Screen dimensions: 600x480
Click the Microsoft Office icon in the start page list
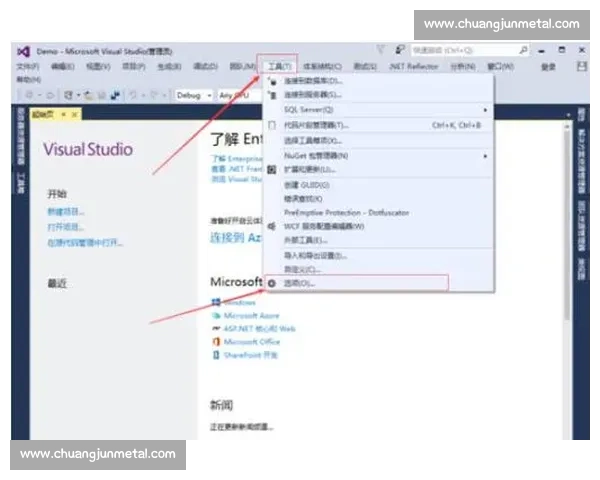[216, 341]
